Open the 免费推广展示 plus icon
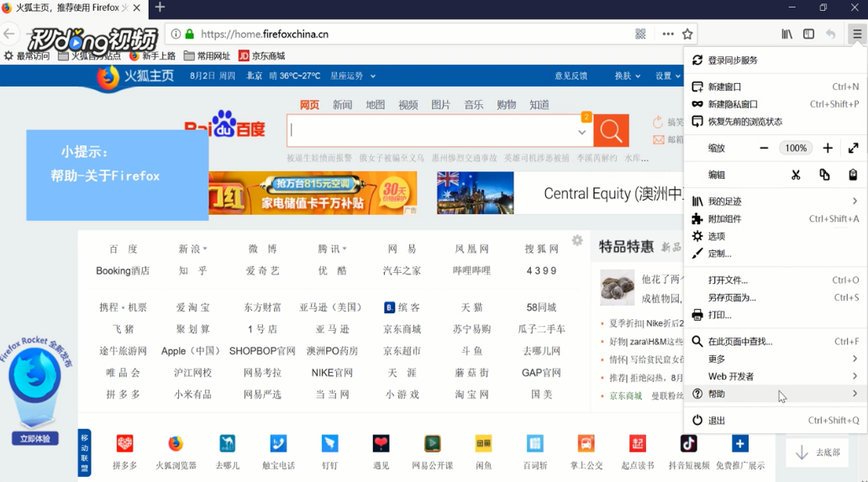This screenshot has height=482, width=868. tap(739, 444)
